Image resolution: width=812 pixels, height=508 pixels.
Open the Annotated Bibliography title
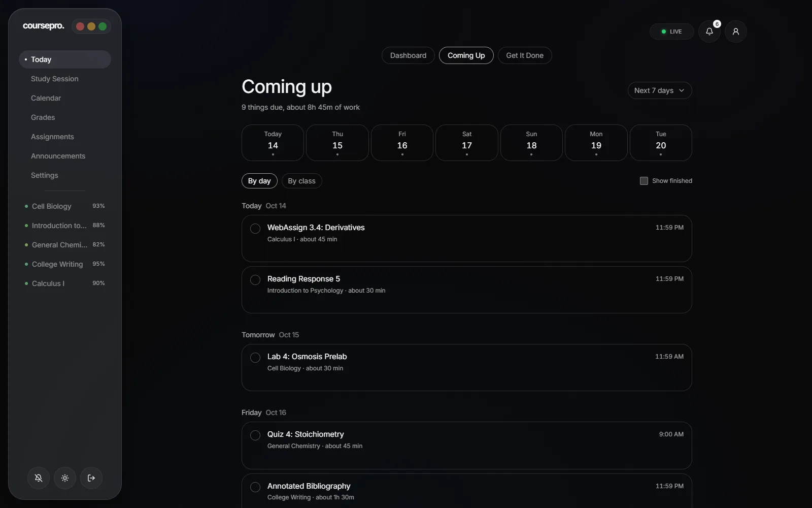pyautogui.click(x=309, y=486)
